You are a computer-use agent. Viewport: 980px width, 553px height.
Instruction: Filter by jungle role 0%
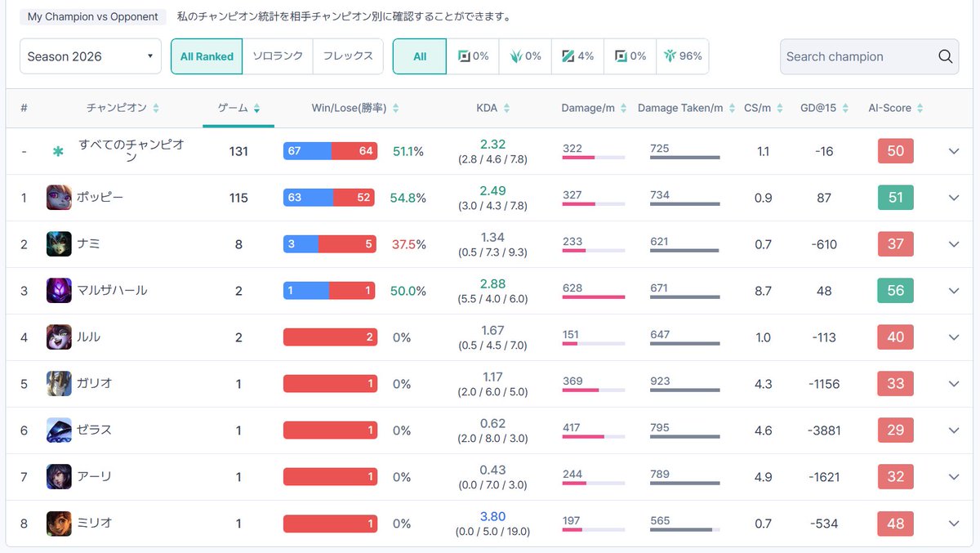pyautogui.click(x=525, y=56)
